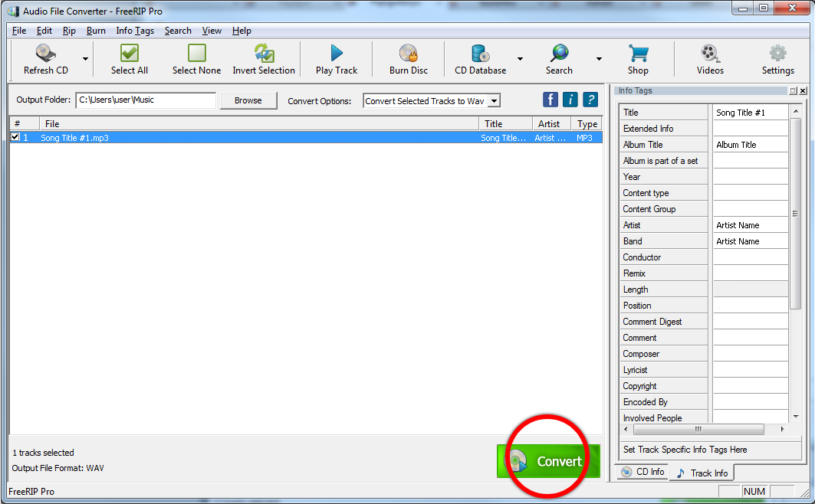
Task: Switch to the Track Info tab
Action: [702, 473]
